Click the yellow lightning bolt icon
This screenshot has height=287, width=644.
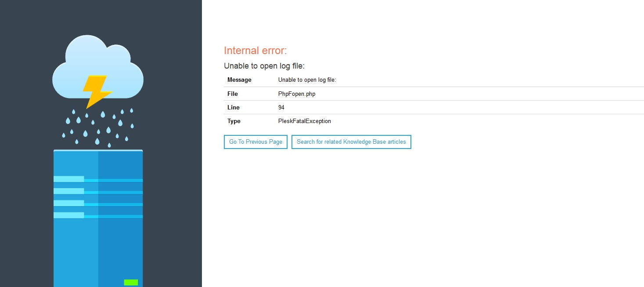pyautogui.click(x=97, y=91)
